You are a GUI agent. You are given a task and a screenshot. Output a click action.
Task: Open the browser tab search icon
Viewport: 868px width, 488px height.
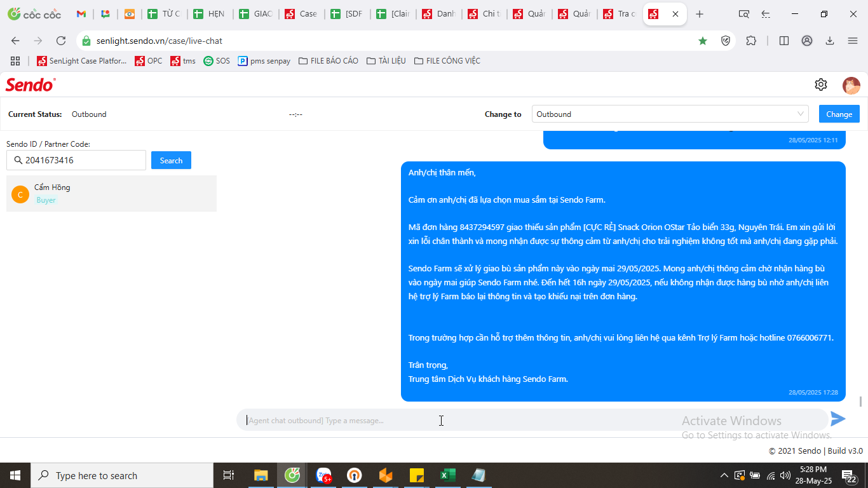tap(743, 14)
